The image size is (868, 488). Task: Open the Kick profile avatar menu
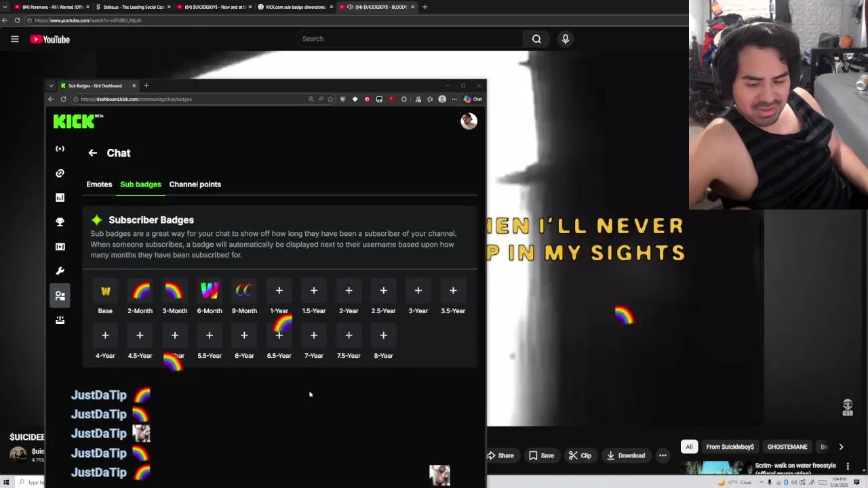[x=469, y=121]
